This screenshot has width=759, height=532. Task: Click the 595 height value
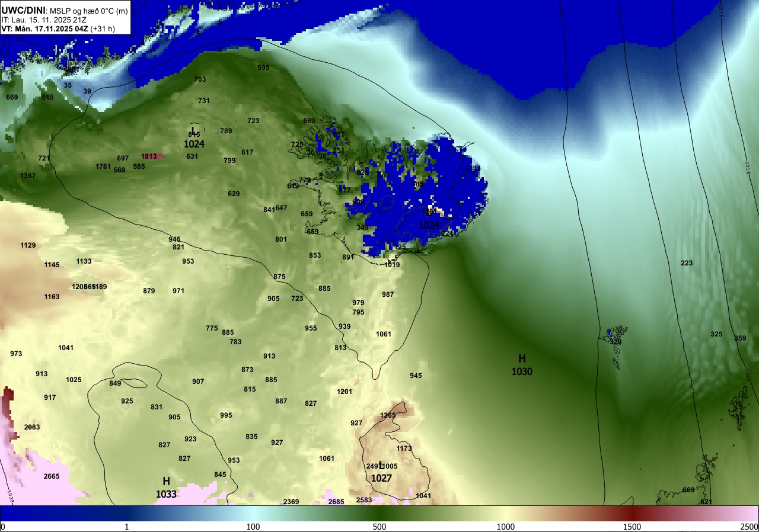coord(263,68)
